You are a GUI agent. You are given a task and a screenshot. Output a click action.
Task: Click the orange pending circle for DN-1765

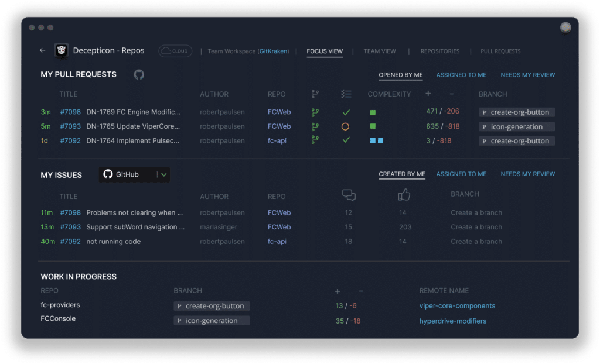(345, 126)
